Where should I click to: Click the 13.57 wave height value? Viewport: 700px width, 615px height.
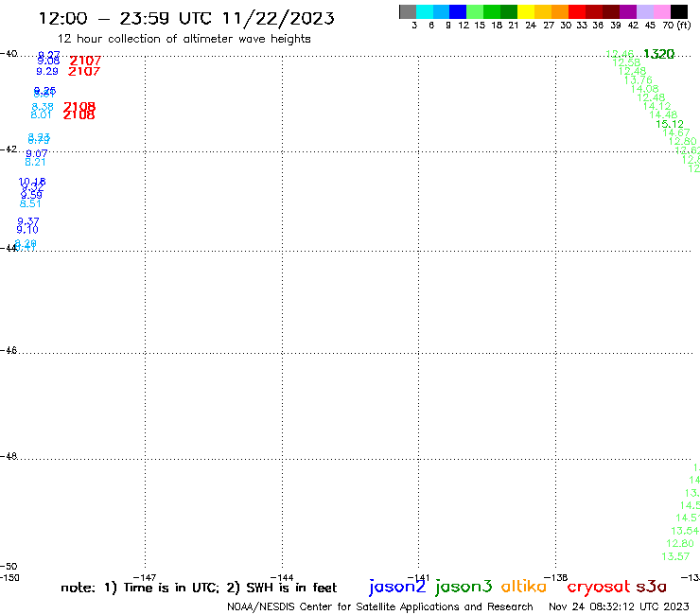click(x=675, y=556)
